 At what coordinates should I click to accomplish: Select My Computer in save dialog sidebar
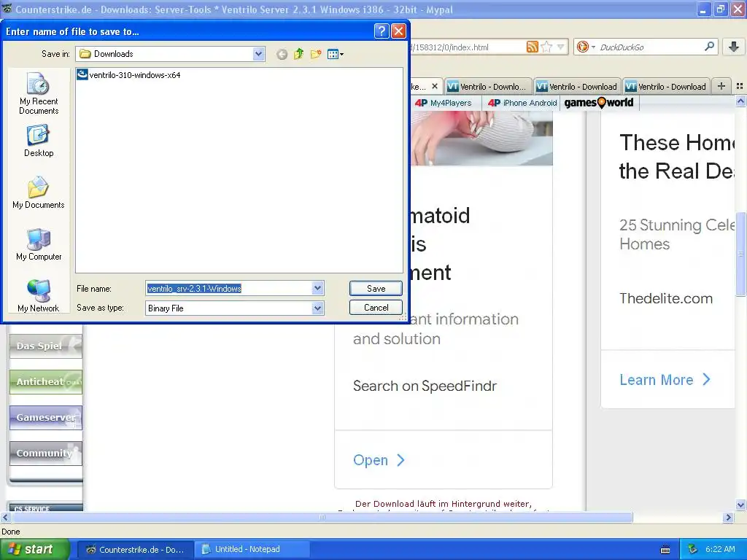(x=39, y=244)
